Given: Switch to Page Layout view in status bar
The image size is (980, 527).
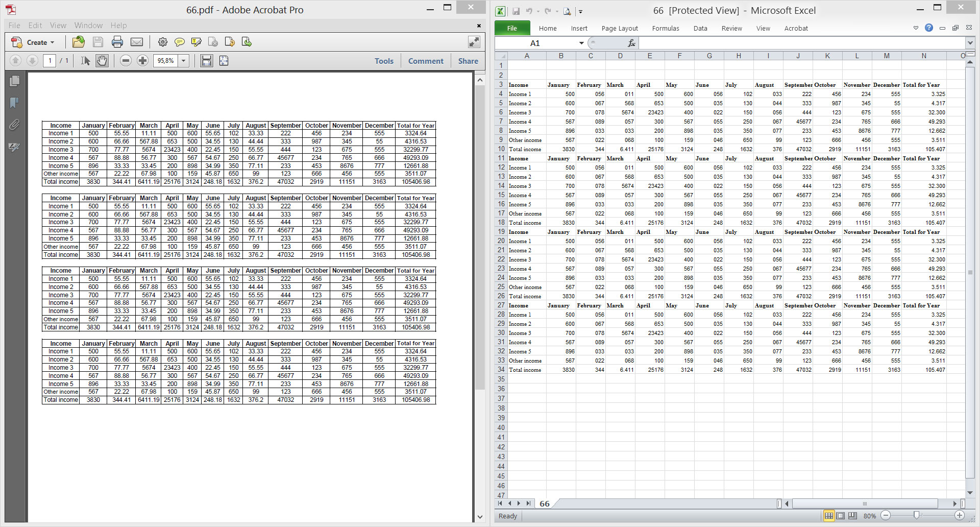Looking at the screenshot, I should 841,516.
